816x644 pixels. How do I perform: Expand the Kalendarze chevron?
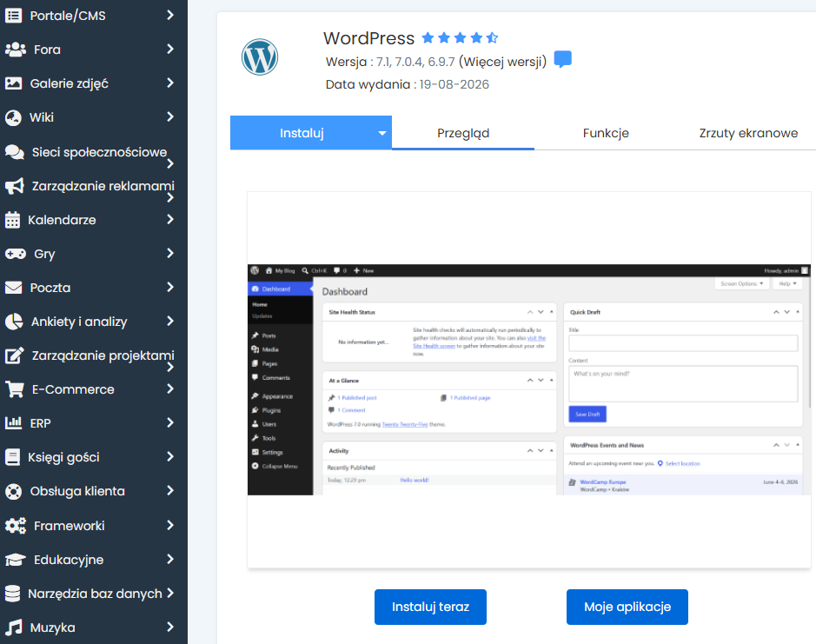(x=170, y=219)
